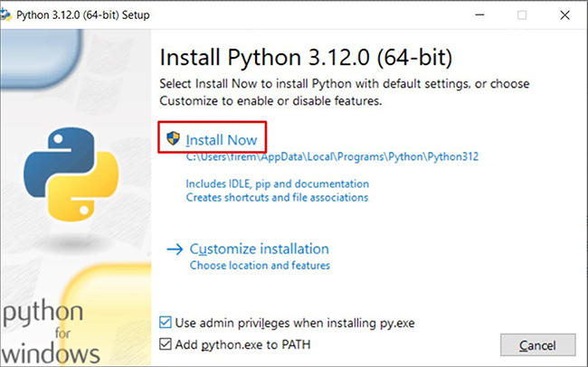Click the Python installer icon in title bar
This screenshot has width=588, height=367.
coord(5,15)
